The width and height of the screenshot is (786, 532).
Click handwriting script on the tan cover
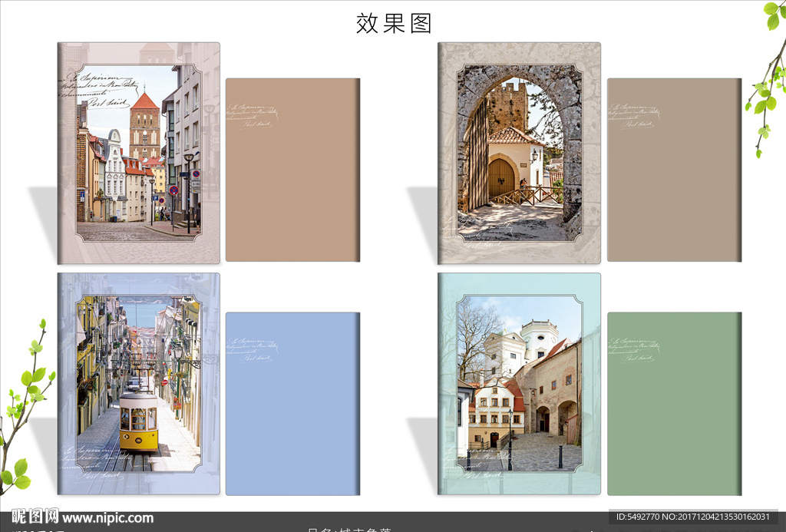tap(252, 114)
